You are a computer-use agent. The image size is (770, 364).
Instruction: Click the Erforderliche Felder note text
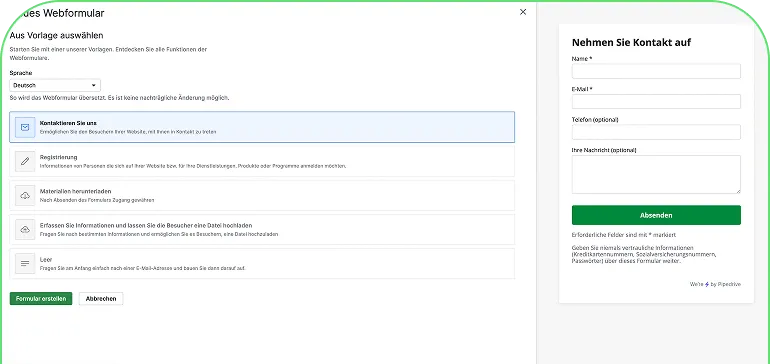click(624, 235)
